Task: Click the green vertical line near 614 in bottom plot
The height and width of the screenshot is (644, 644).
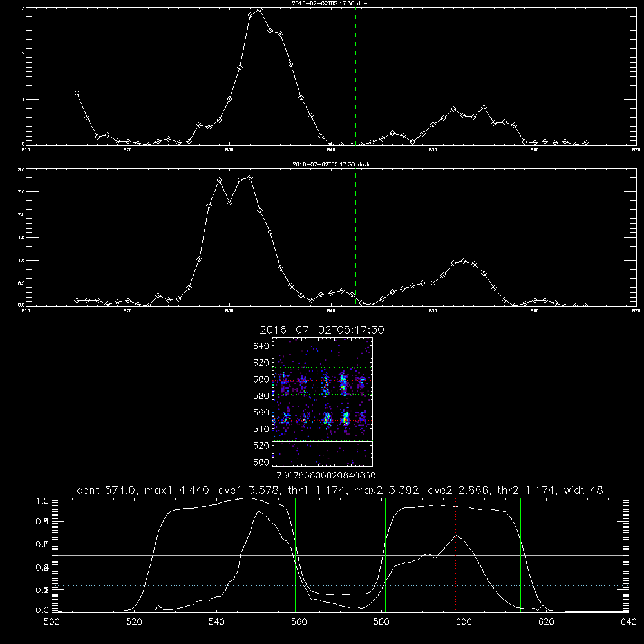Action: 520,554
